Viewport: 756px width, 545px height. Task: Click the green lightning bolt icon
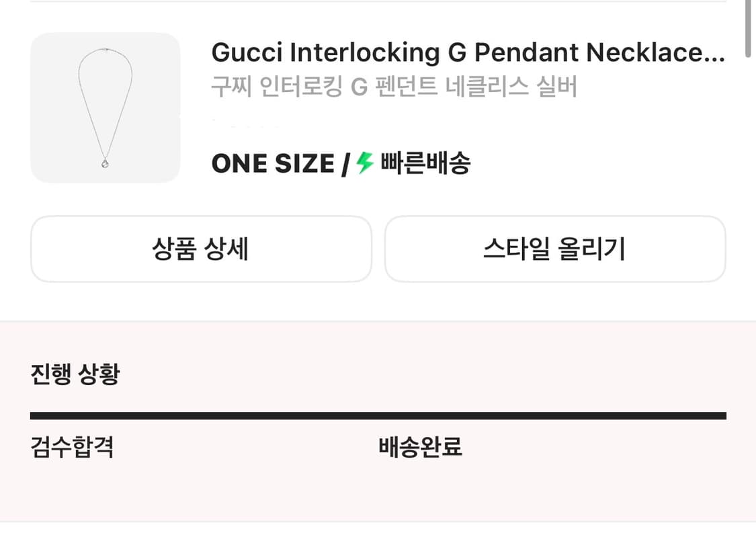(x=364, y=163)
